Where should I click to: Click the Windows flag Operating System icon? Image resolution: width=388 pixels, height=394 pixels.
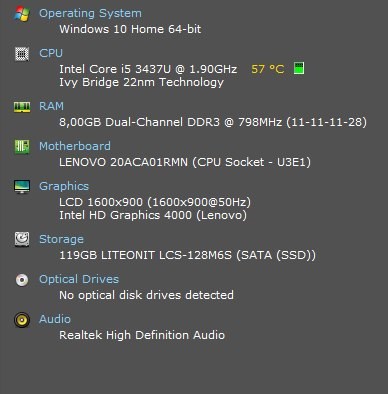point(22,14)
